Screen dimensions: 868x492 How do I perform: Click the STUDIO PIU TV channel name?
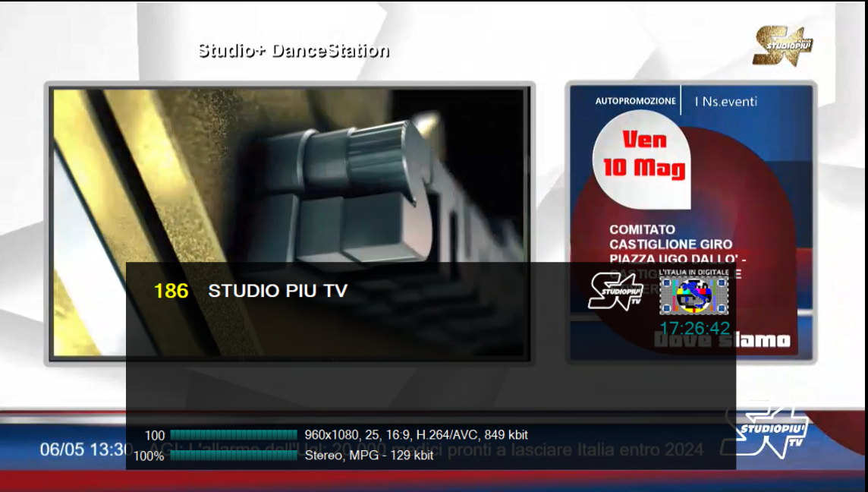pos(278,291)
